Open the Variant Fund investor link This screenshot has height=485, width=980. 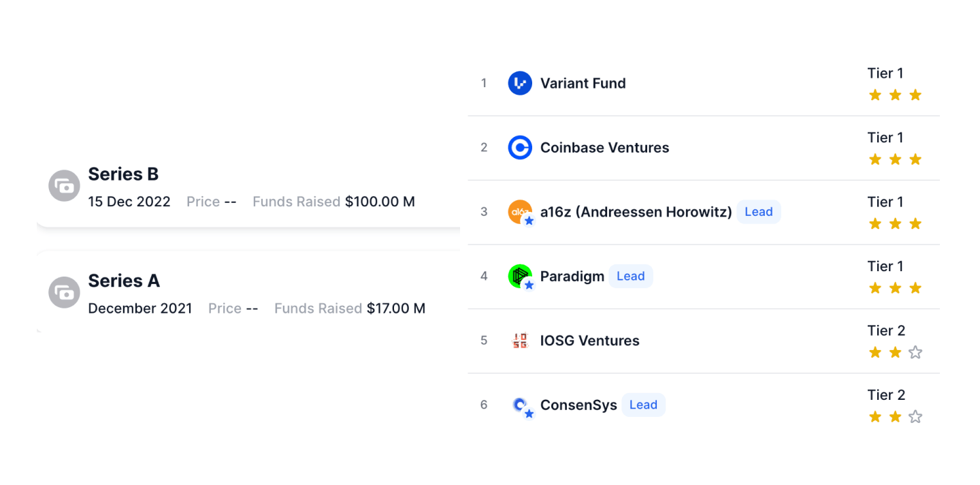click(x=583, y=83)
